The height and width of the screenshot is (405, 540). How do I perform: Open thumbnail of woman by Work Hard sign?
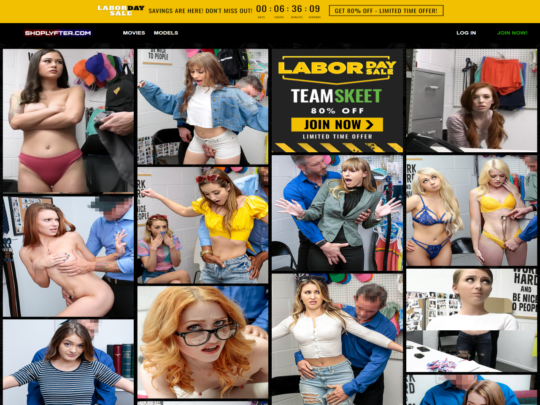471,321
